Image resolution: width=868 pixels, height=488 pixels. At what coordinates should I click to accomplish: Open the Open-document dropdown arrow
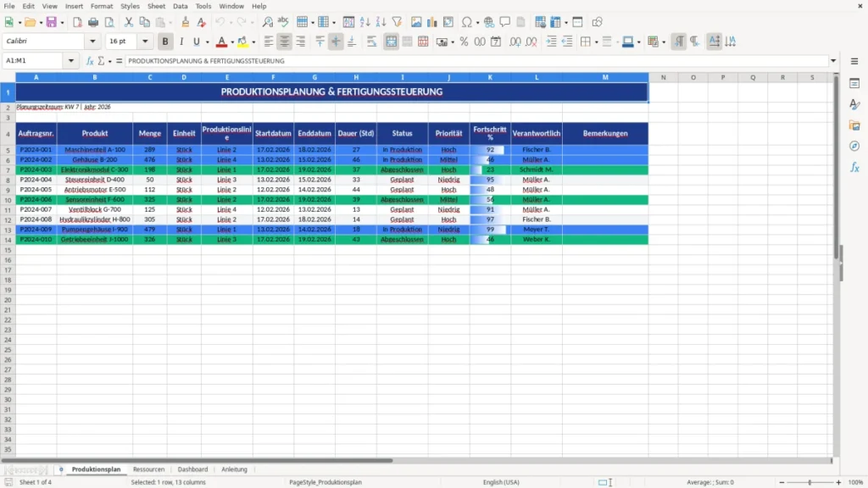[x=41, y=22]
